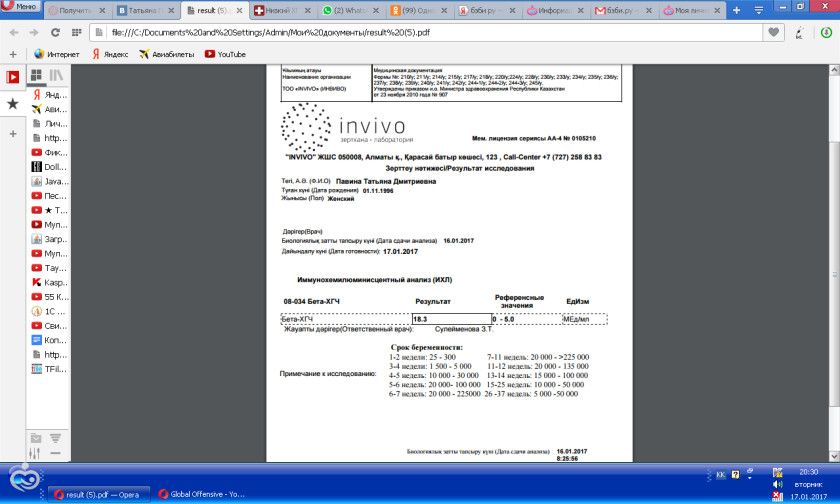Image resolution: width=840 pixels, height=504 pixels.
Task: Open the TFil... bookmark in the sidebar
Action: [49, 370]
